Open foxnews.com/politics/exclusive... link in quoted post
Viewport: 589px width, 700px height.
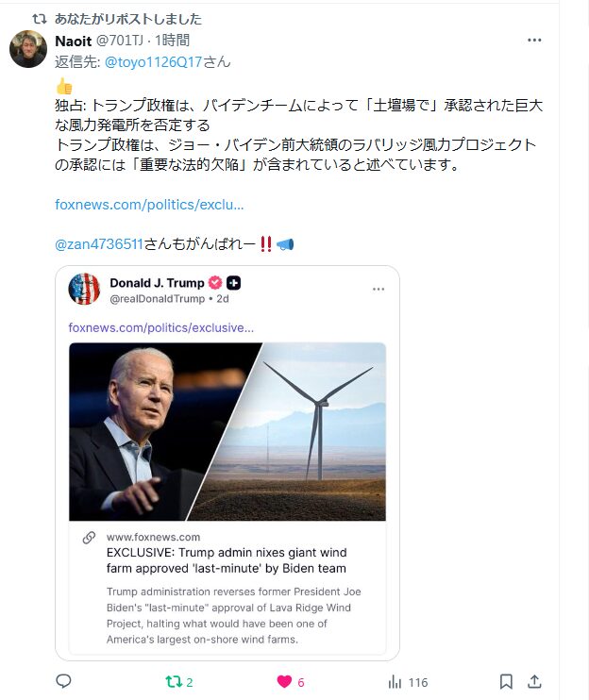[x=160, y=327]
